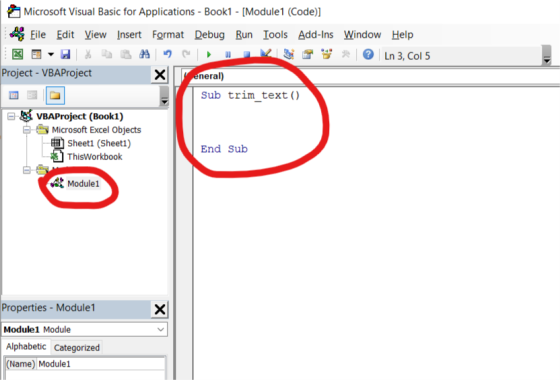Open the Insert menu
The image size is (560, 380).
[129, 35]
